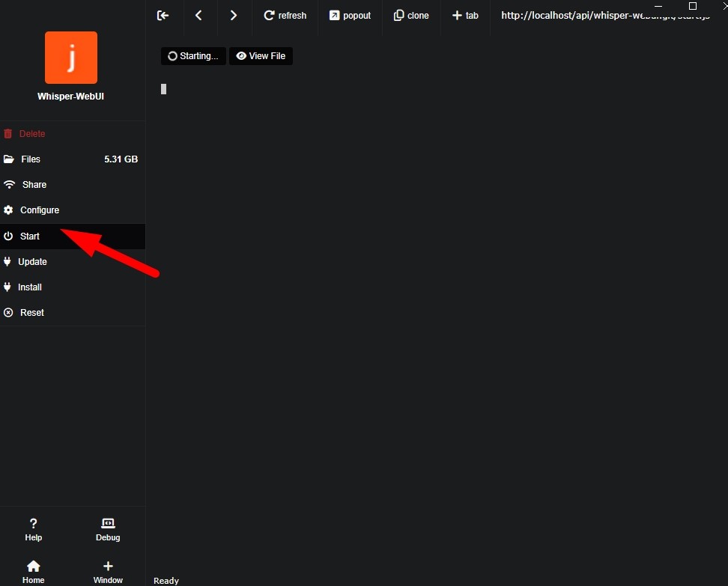Select Start in the sidebar
Viewport: 728px width, 586px height.
point(73,236)
